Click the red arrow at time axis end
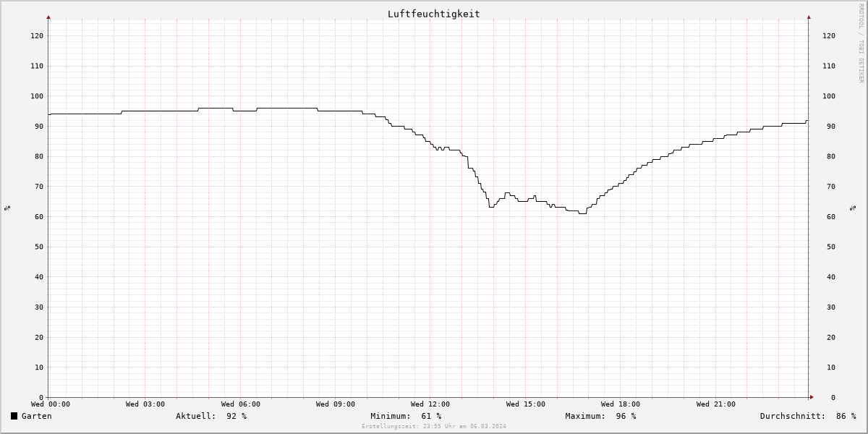This screenshot has height=434, width=868. coord(812,397)
